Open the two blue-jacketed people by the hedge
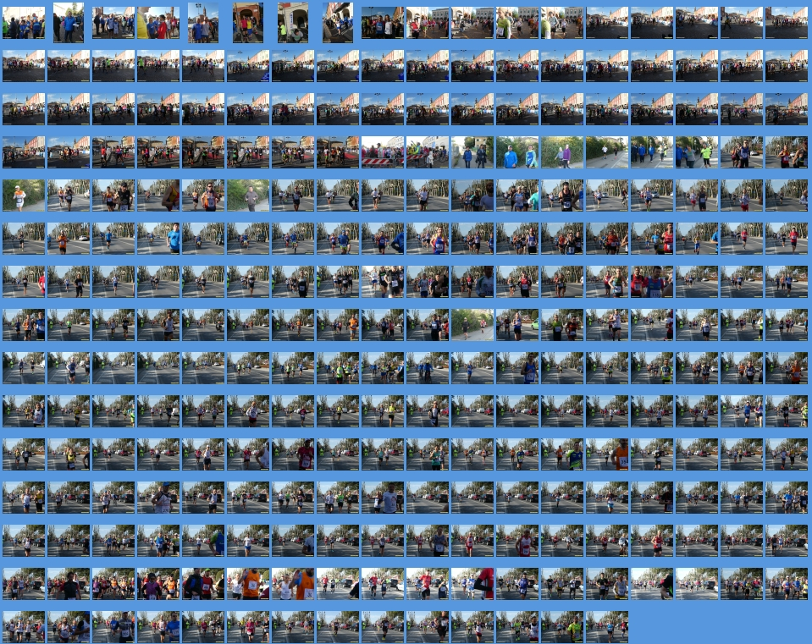This screenshot has width=812, height=644. [x=517, y=152]
